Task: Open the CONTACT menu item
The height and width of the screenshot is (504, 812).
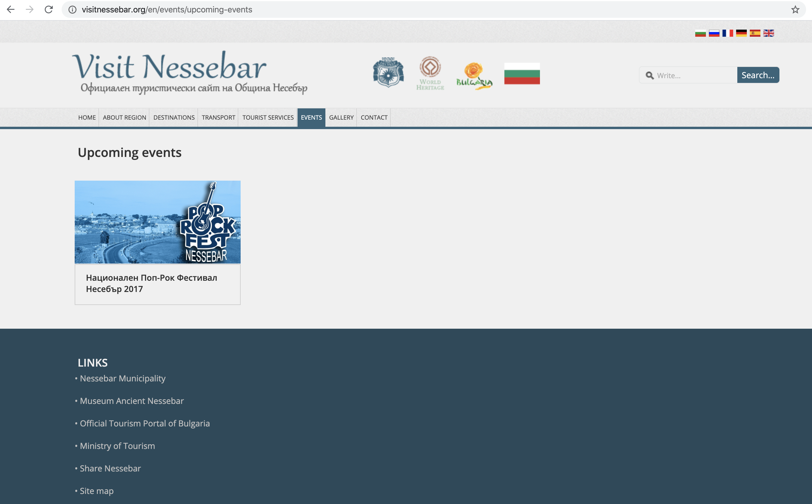Action: [x=374, y=118]
